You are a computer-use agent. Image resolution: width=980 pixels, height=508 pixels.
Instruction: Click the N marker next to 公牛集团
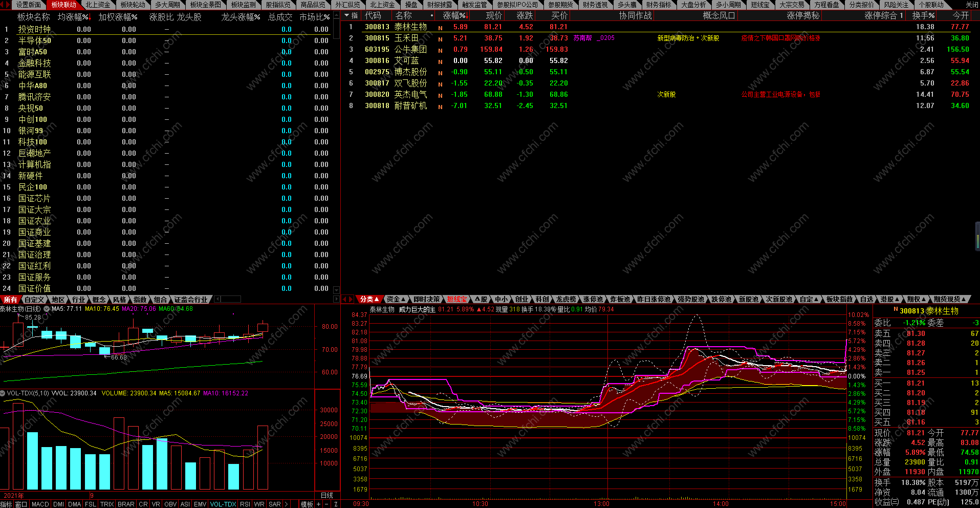tap(440, 50)
